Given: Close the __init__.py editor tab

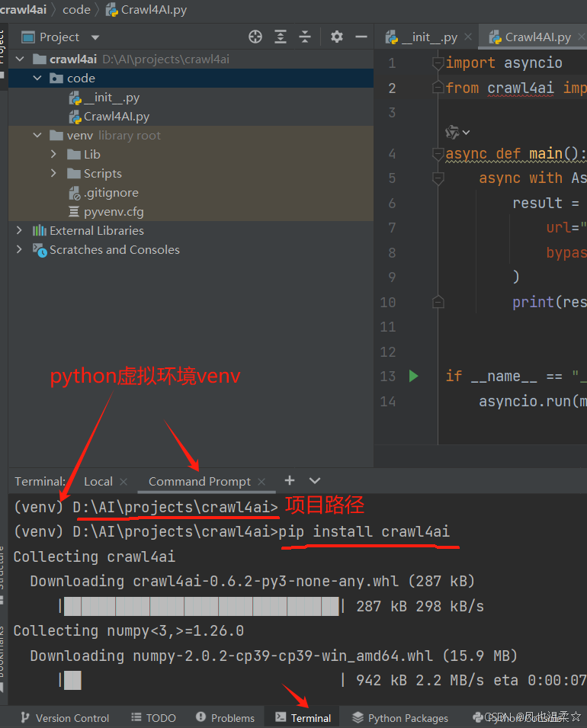Looking at the screenshot, I should point(468,37).
